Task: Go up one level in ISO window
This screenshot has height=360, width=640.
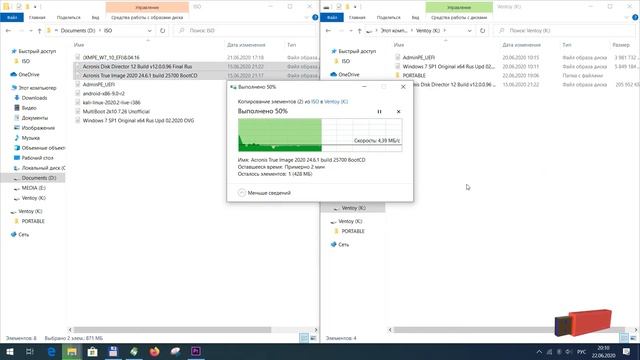Action: click(40, 31)
